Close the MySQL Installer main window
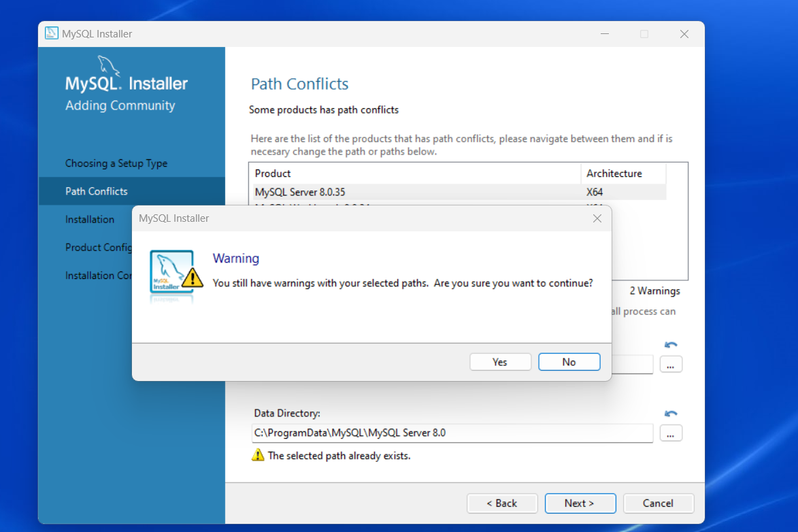 [684, 33]
